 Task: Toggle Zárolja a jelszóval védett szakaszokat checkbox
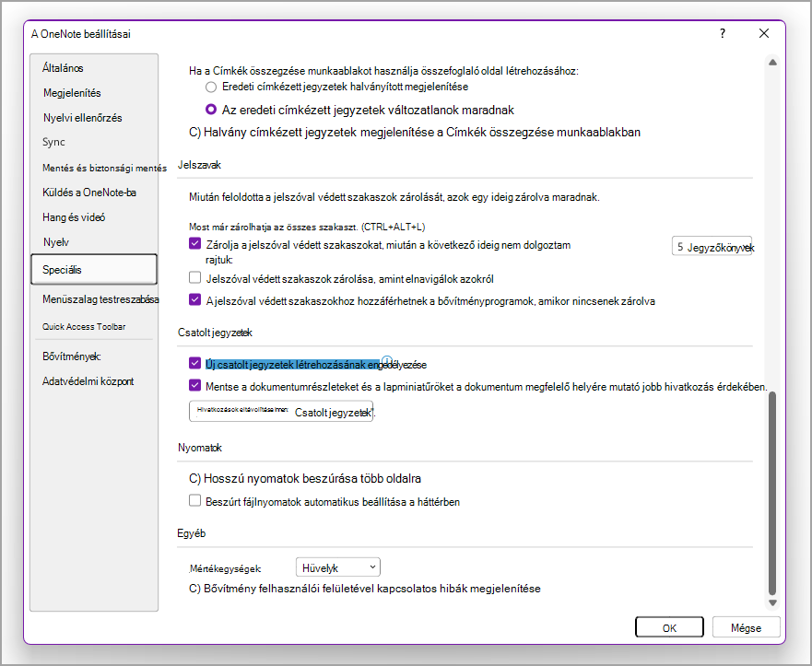click(194, 244)
